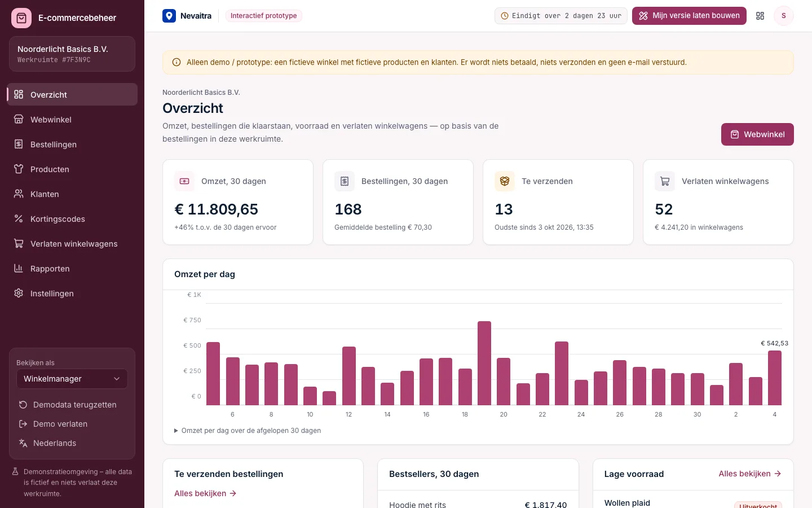Image resolution: width=812 pixels, height=508 pixels.
Task: Click the € 11.809,65 revenue value
Action: [x=216, y=209]
